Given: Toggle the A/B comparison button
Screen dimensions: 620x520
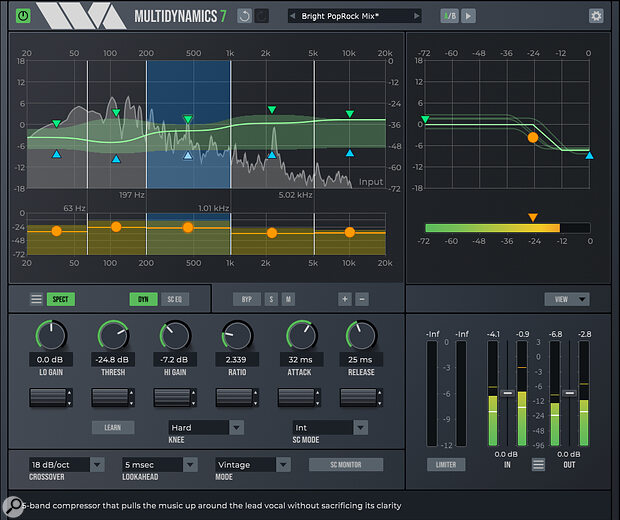Looking at the screenshot, I should coord(450,16).
